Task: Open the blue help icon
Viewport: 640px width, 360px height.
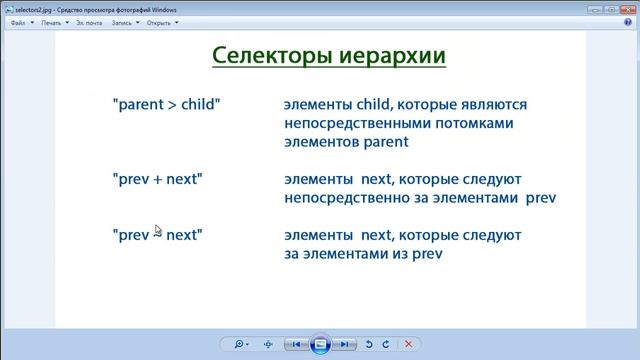Action: click(628, 22)
